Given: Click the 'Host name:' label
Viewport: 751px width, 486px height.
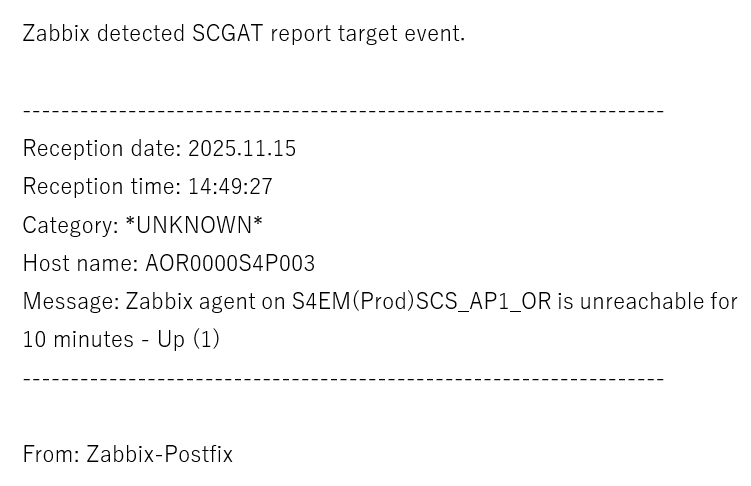Looking at the screenshot, I should click(x=80, y=263).
